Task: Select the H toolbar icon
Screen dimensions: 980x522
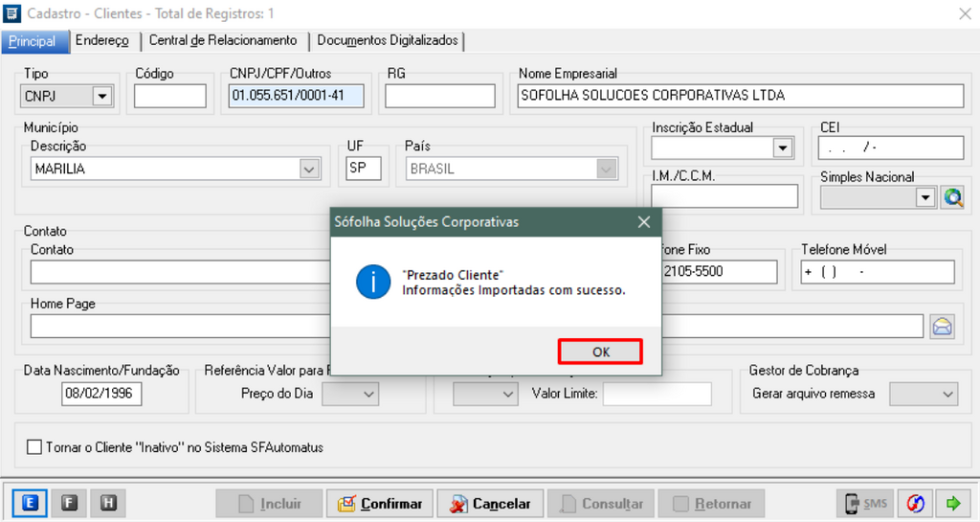Action: (x=108, y=503)
